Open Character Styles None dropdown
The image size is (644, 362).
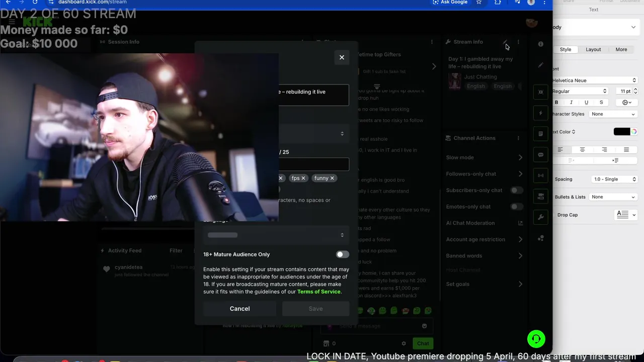[x=613, y=114]
